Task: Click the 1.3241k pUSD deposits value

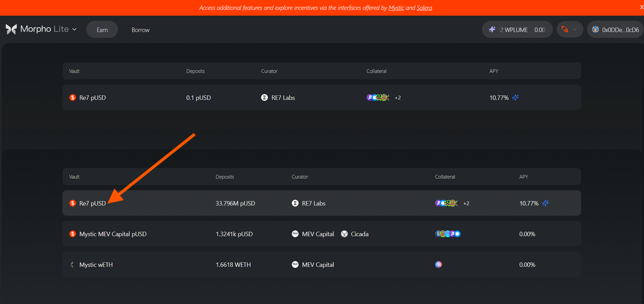Action: point(234,234)
